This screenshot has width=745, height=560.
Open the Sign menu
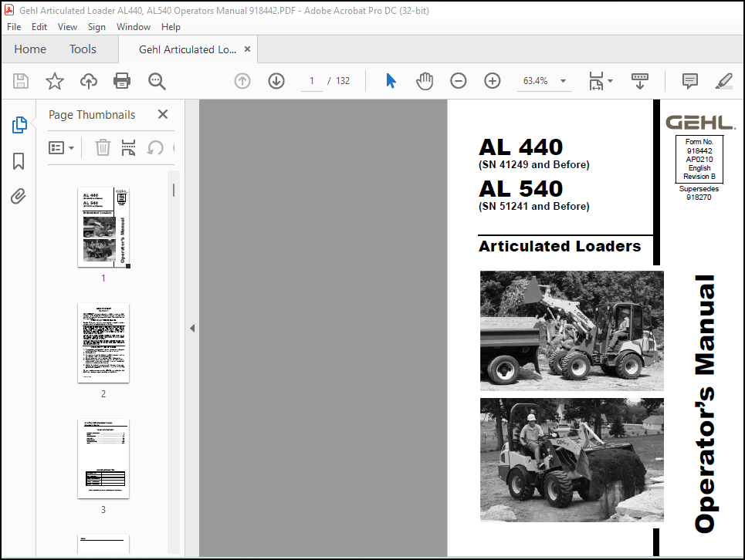(97, 27)
